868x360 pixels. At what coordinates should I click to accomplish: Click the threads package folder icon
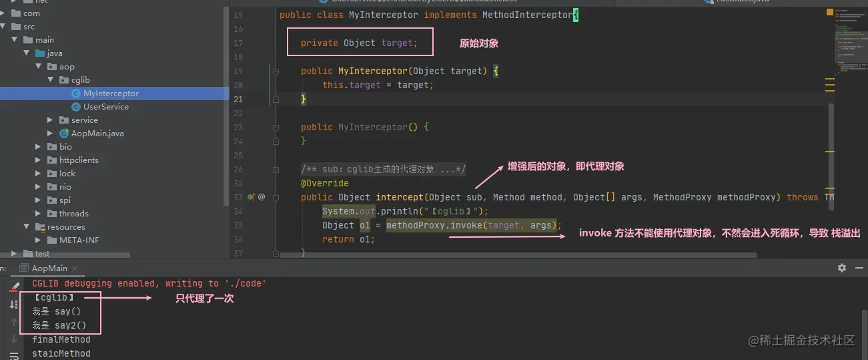[52, 214]
